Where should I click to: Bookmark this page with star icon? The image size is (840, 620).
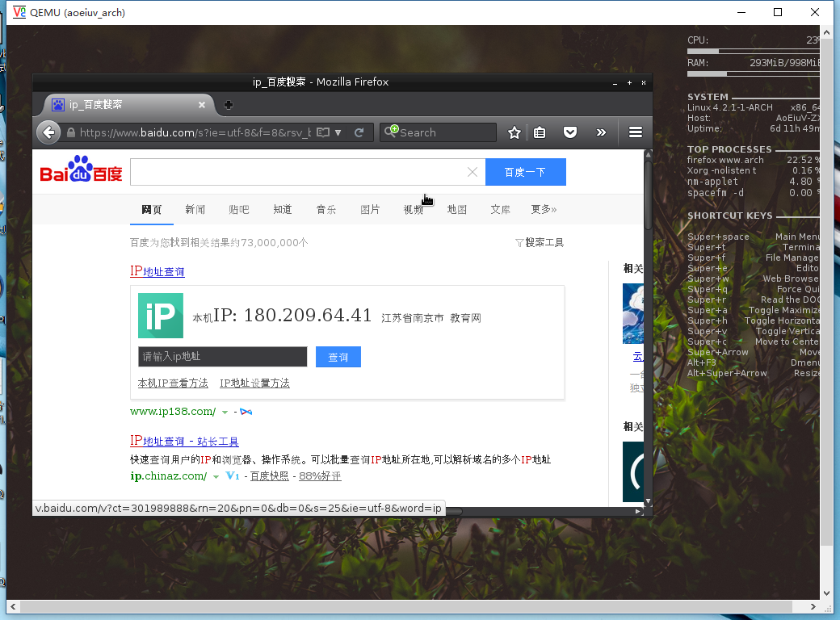tap(514, 132)
